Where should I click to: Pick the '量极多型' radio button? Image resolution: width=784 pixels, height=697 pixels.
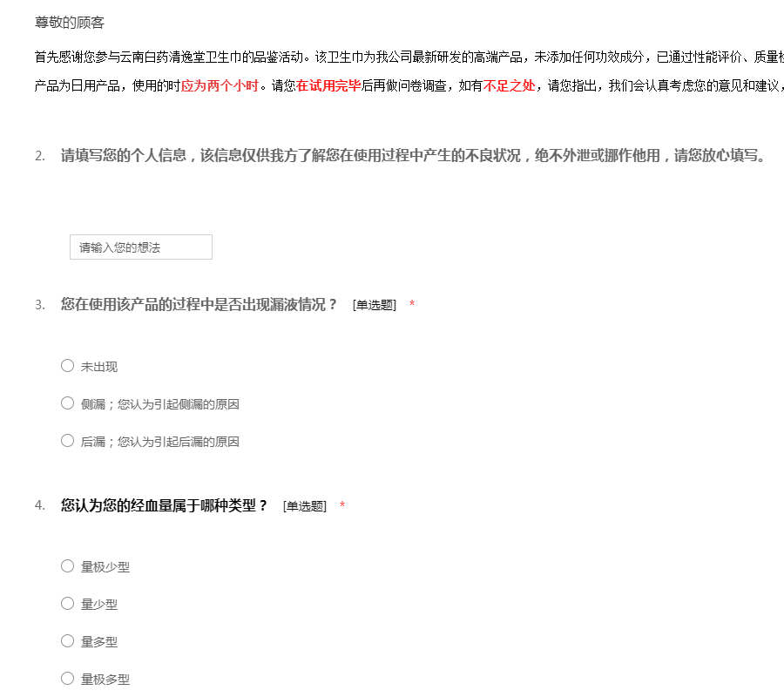(x=67, y=679)
